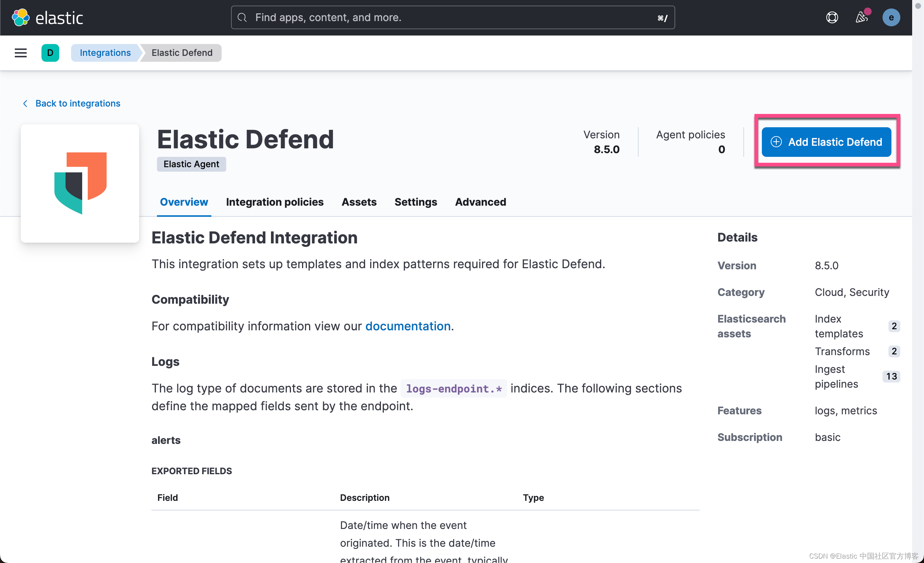Open the documentation link
Screen dimensions: 924x563
408,326
